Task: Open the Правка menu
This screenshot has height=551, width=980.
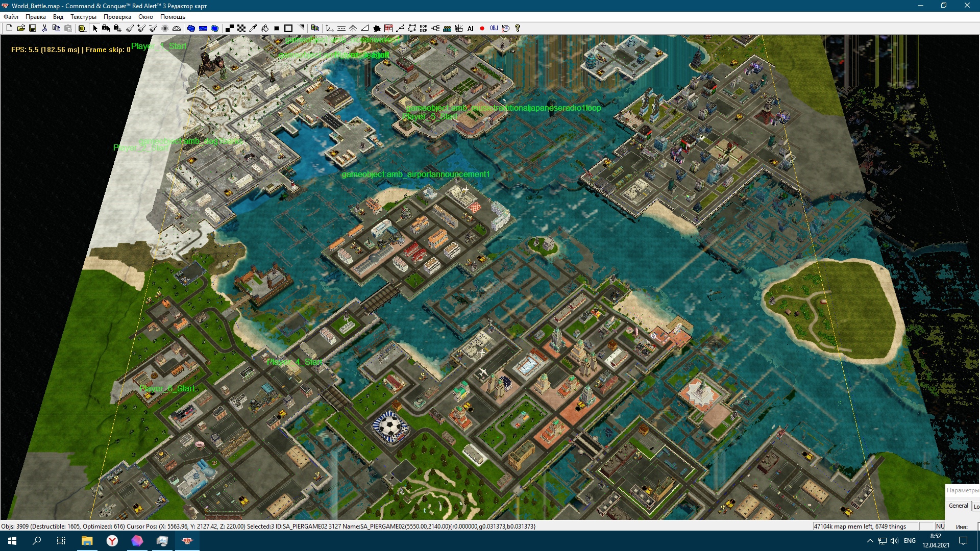Action: 36,17
